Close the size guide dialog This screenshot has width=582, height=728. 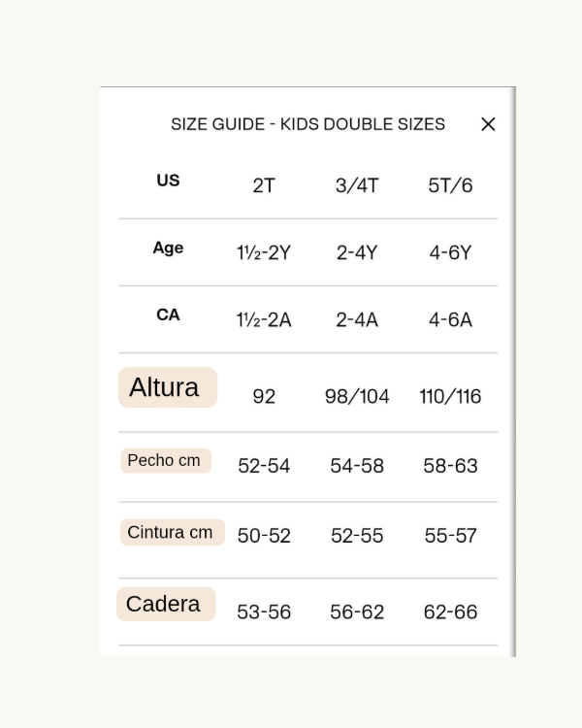(488, 124)
